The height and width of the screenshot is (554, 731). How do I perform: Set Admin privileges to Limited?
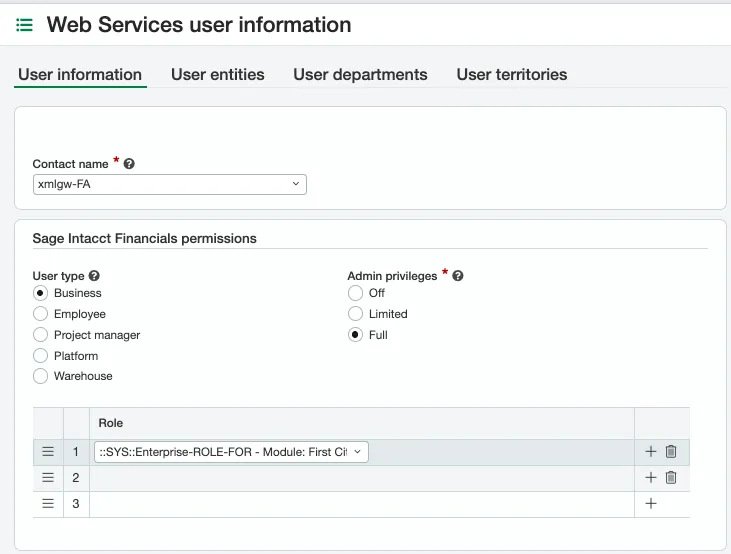point(355,314)
